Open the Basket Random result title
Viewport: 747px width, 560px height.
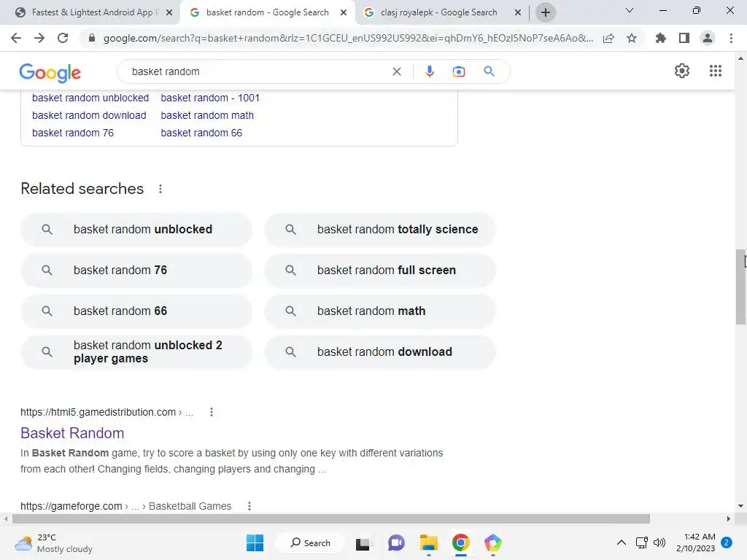click(72, 433)
